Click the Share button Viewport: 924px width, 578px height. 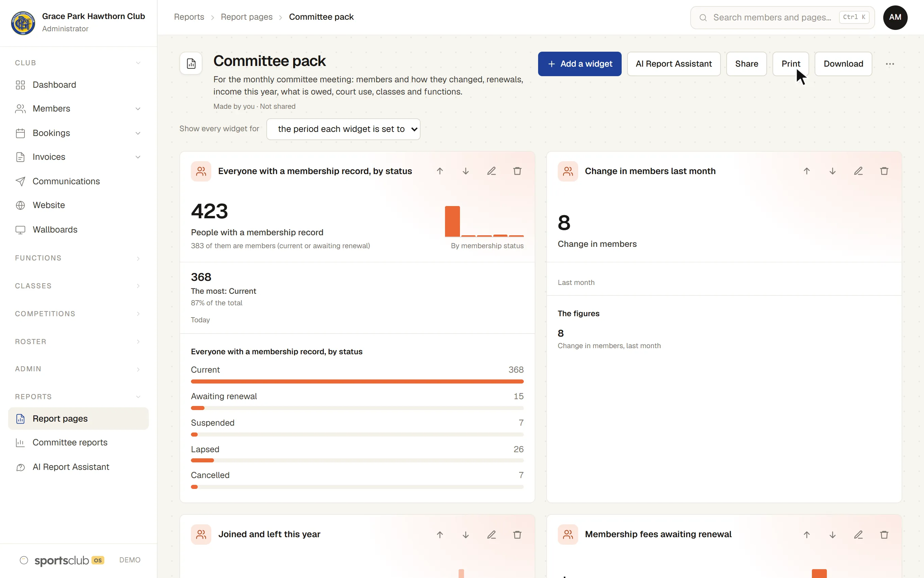746,64
